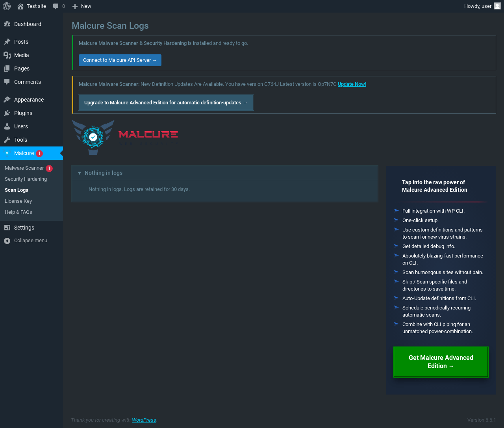
Task: Click the Tools wrench icon
Action: tap(7, 140)
